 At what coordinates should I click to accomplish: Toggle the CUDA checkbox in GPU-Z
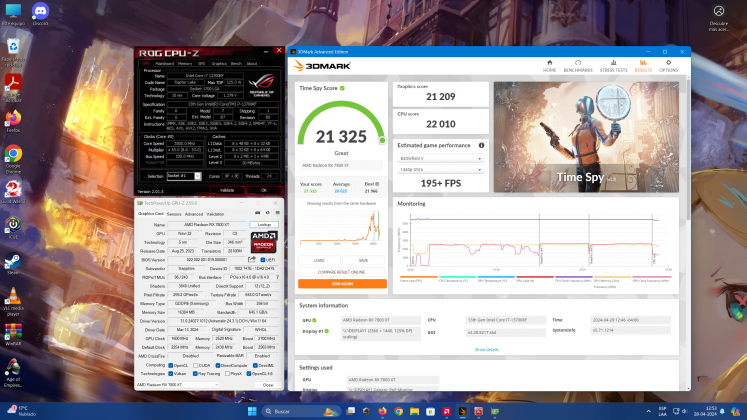click(x=195, y=365)
